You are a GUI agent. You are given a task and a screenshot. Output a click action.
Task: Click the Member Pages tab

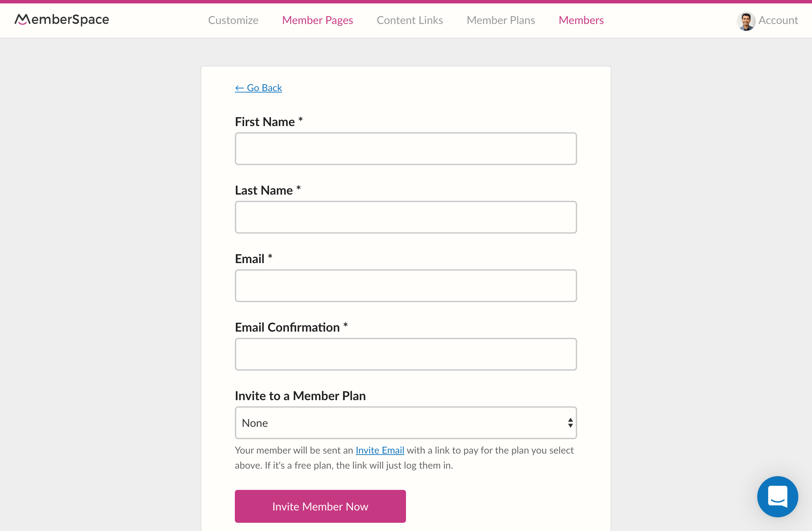click(x=317, y=20)
